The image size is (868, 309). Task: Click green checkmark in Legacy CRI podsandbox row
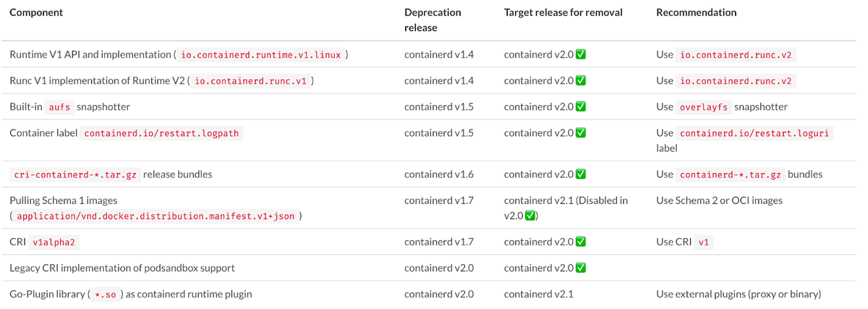(581, 268)
